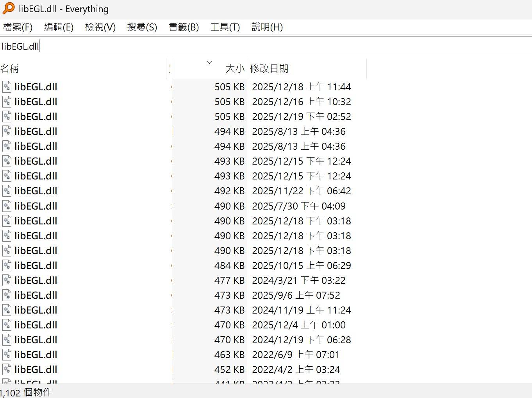Open the 書籤(B) menu

click(184, 27)
